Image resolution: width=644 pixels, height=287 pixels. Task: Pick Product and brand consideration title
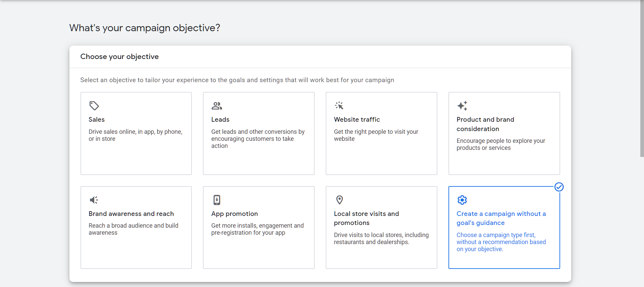point(485,124)
